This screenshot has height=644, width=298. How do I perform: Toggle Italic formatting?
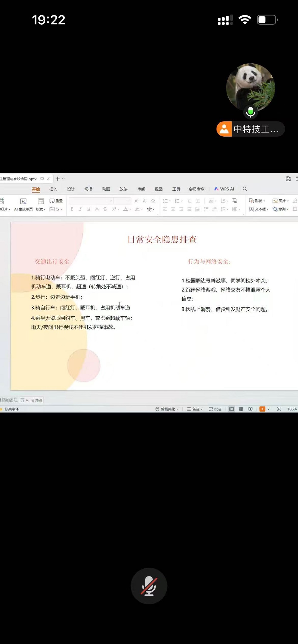tap(80, 209)
